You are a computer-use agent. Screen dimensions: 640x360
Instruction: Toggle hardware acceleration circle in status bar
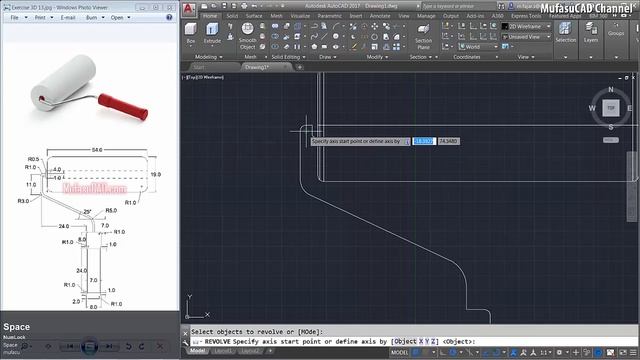(598, 352)
